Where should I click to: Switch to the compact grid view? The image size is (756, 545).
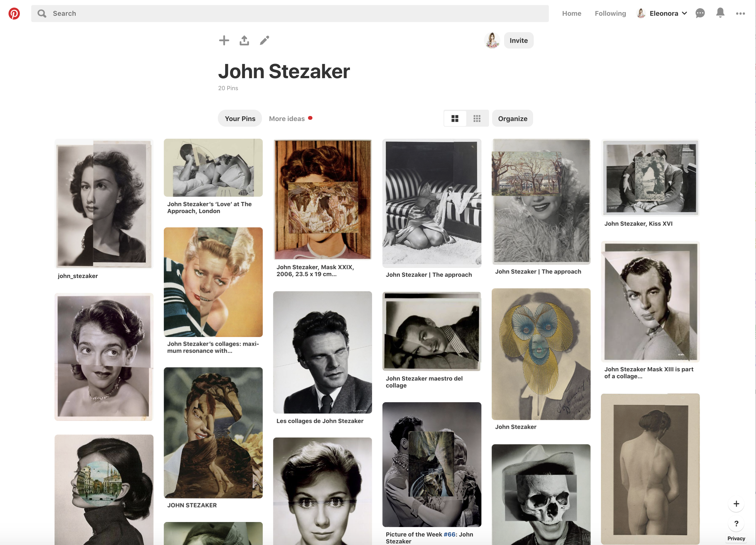(x=477, y=119)
